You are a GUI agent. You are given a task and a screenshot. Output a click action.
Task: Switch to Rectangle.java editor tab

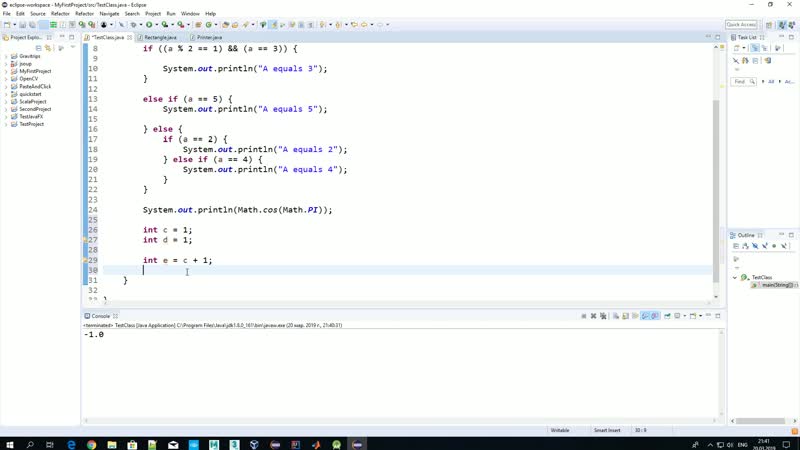click(160, 37)
